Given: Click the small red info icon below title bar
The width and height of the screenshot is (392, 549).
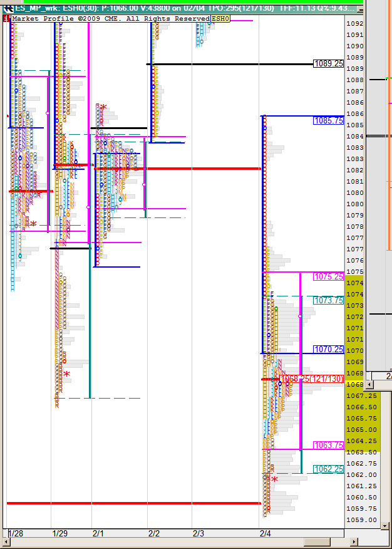Looking at the screenshot, I should [6, 19].
